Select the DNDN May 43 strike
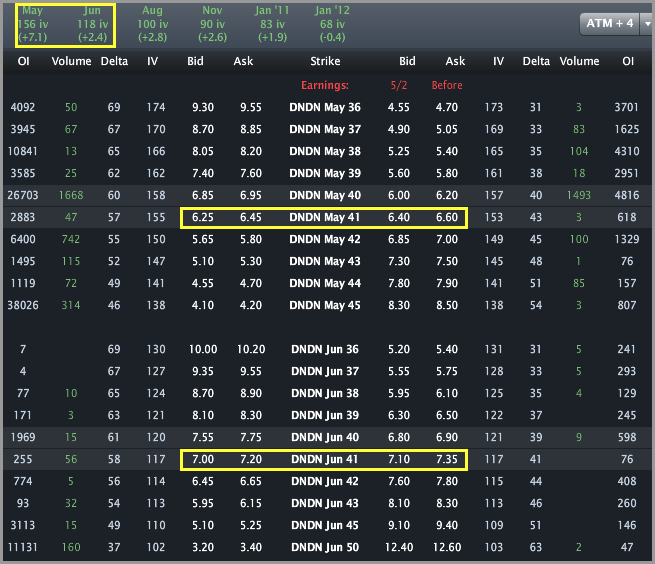Viewport: 655px width, 564px height. [325, 262]
